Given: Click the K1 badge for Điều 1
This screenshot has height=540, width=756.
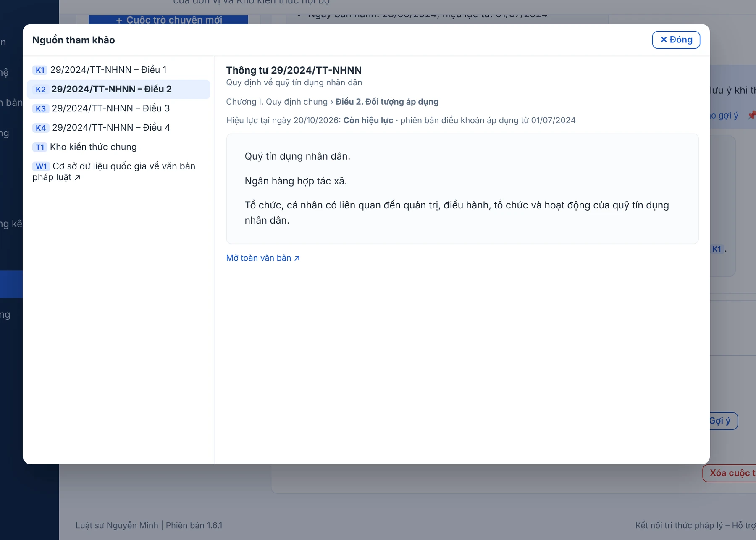Looking at the screenshot, I should 40,70.
